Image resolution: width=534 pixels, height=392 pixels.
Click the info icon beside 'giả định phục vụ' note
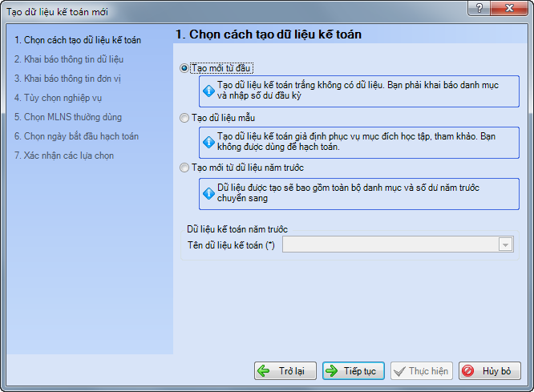pos(208,142)
